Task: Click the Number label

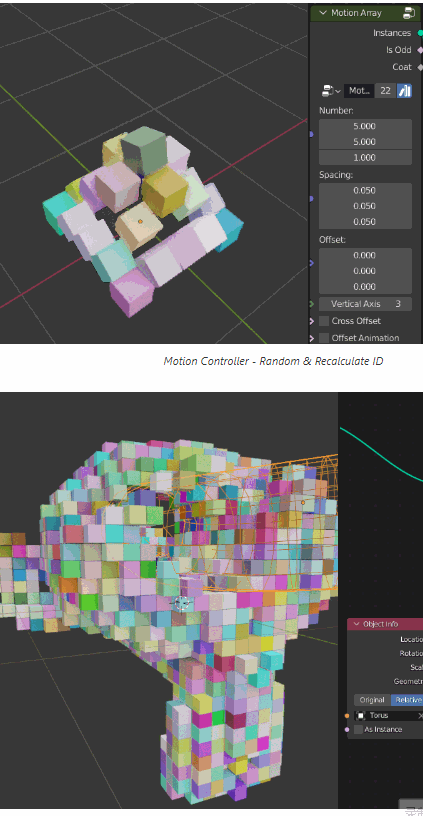Action: pyautogui.click(x=336, y=111)
